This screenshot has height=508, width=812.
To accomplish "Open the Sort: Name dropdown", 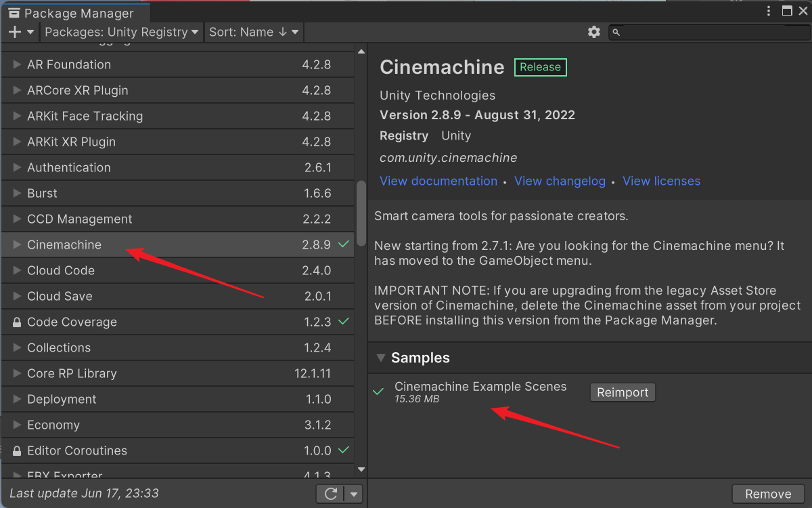I will (x=254, y=32).
